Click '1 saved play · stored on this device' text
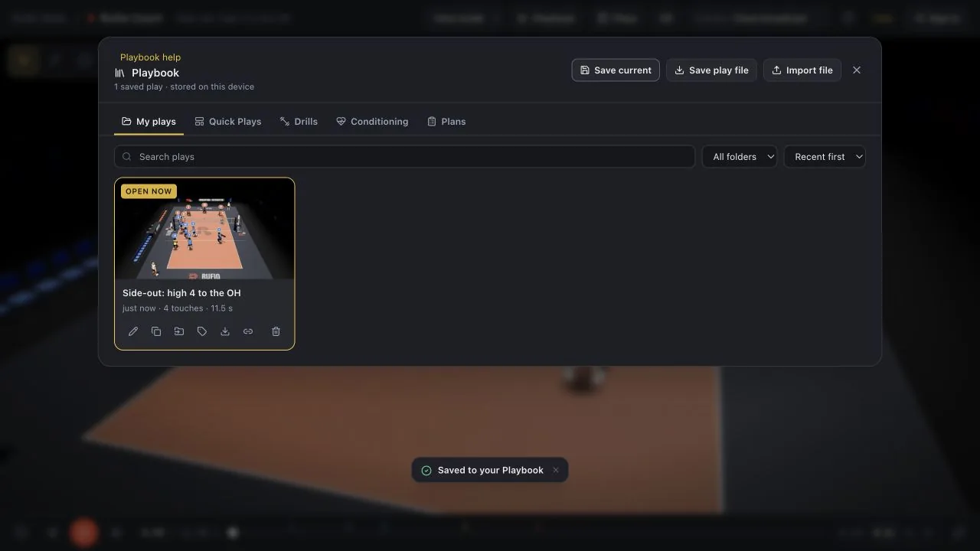Image resolution: width=980 pixels, height=551 pixels. pyautogui.click(x=185, y=87)
